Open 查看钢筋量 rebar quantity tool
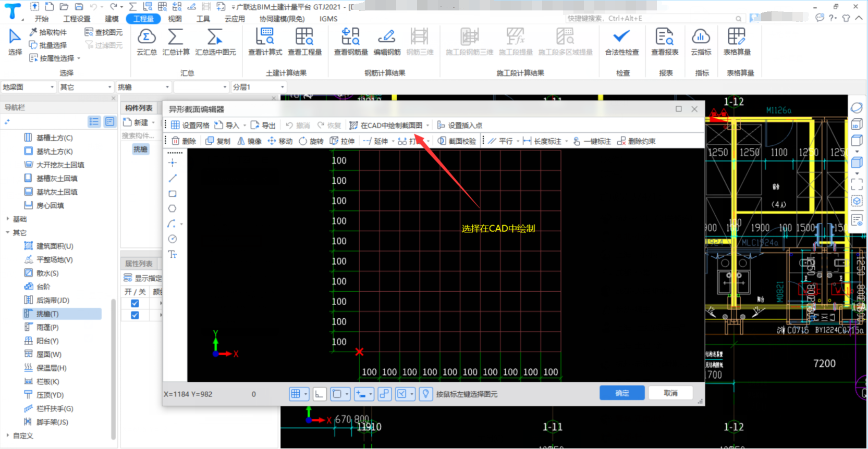The height and width of the screenshot is (449, 868). click(351, 42)
